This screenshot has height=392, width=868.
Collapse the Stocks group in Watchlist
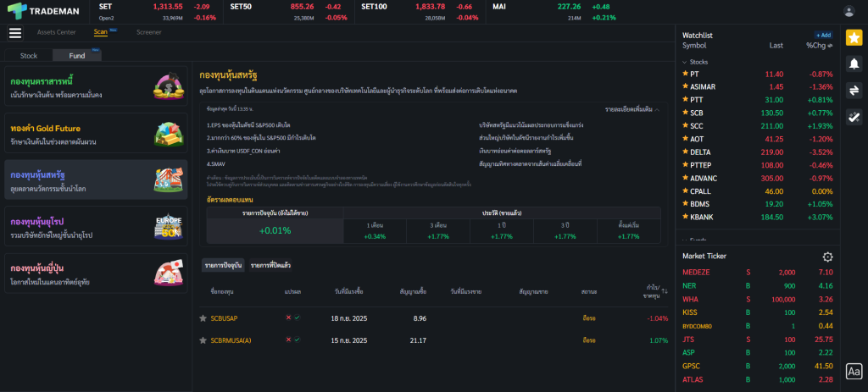tap(685, 62)
